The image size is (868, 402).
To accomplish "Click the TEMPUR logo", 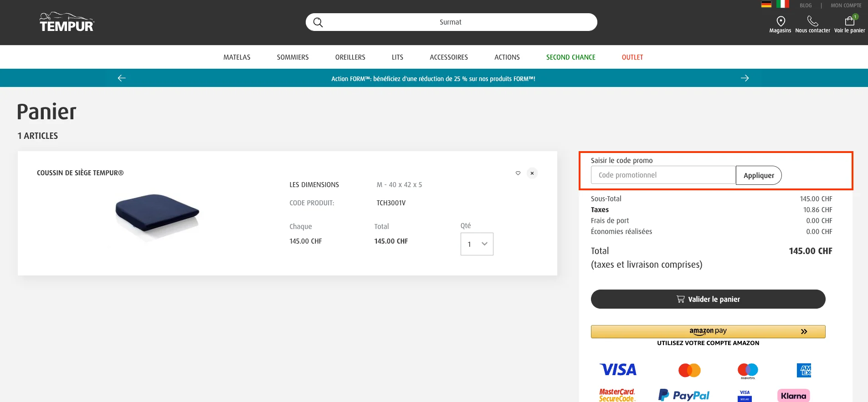I will click(x=67, y=22).
